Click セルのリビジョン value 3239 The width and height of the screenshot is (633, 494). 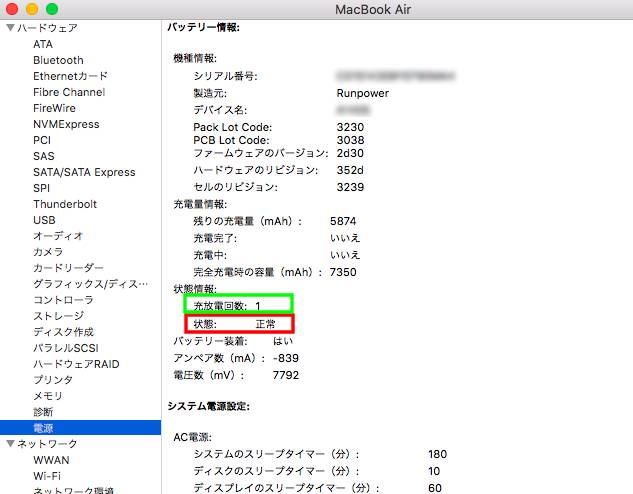click(350, 187)
